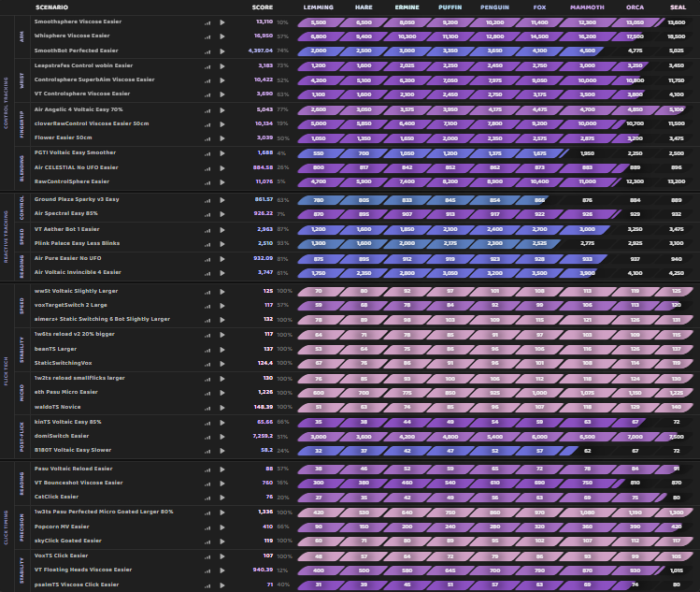
Task: Show chart for skyClick Goated Easier
Action: coord(207,541)
